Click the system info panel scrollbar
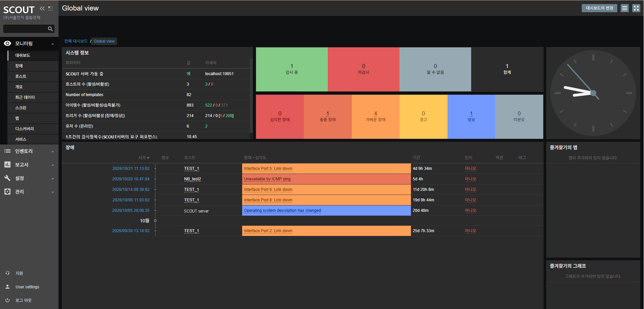The width and height of the screenshot is (644, 309). [251, 96]
